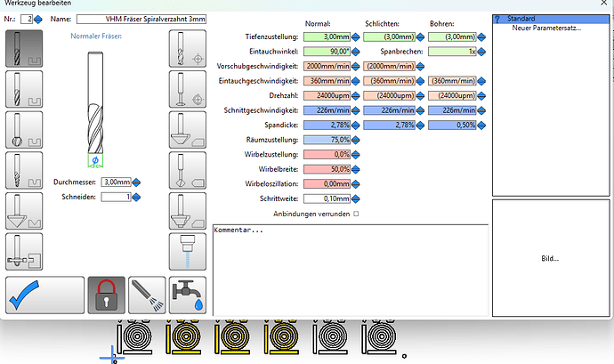Toggle the air blast nozzle button
This screenshot has width=614, height=364.
[x=147, y=295]
